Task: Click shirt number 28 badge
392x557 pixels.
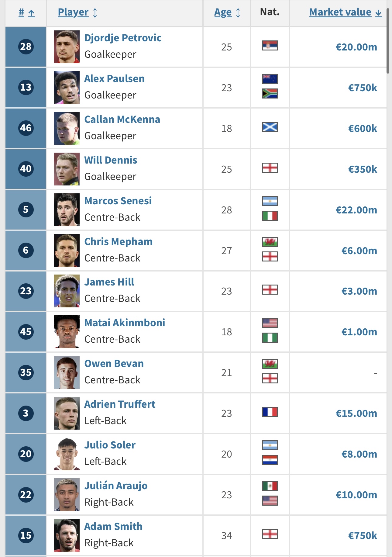Action: tap(26, 47)
